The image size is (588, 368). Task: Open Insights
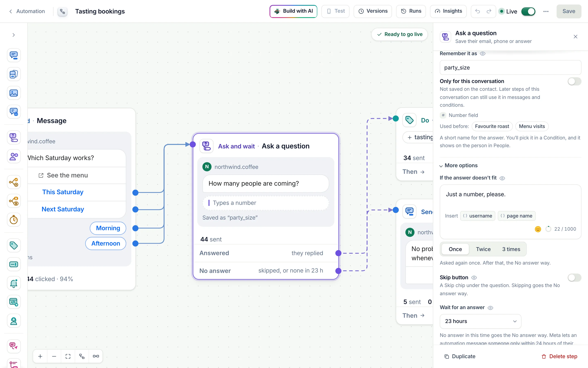[448, 11]
